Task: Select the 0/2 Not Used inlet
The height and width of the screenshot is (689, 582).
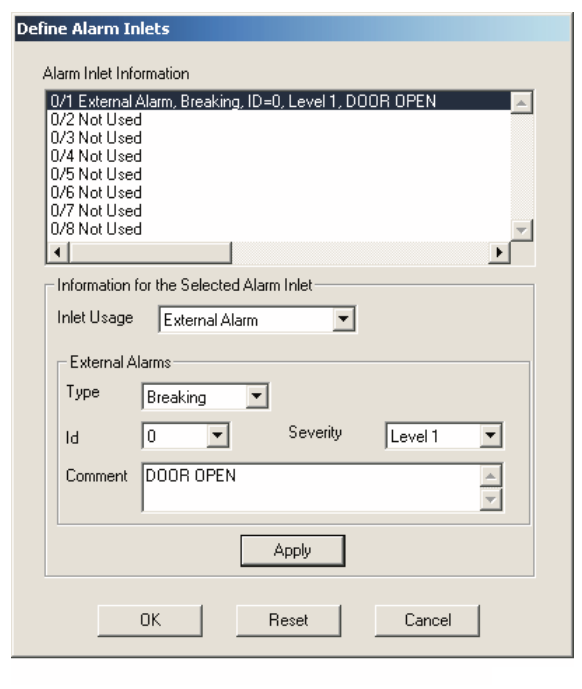Action: (279, 120)
